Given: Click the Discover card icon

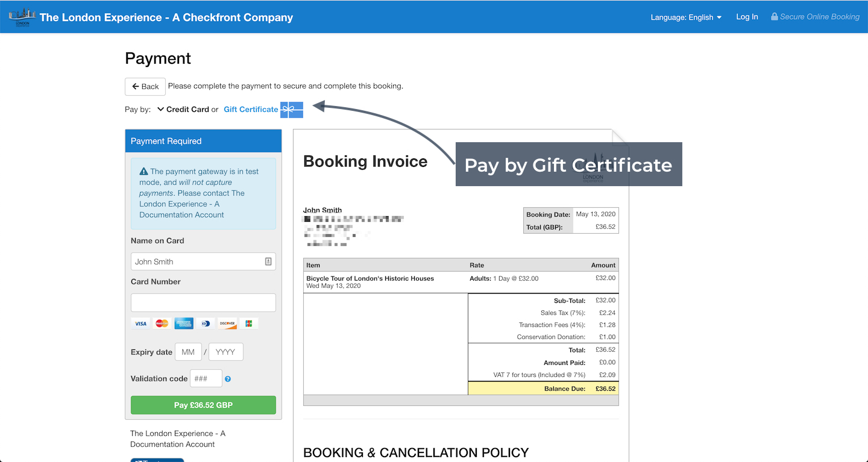Looking at the screenshot, I should 227,323.
